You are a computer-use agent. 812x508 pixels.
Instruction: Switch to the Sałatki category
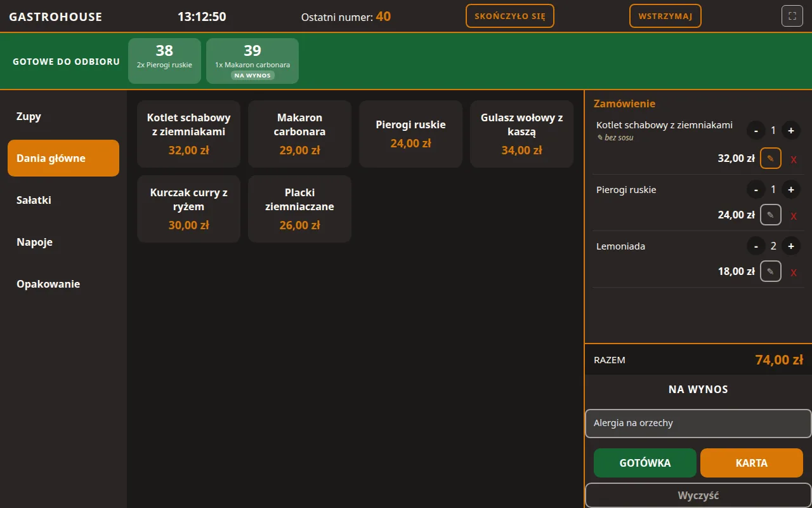[63, 200]
